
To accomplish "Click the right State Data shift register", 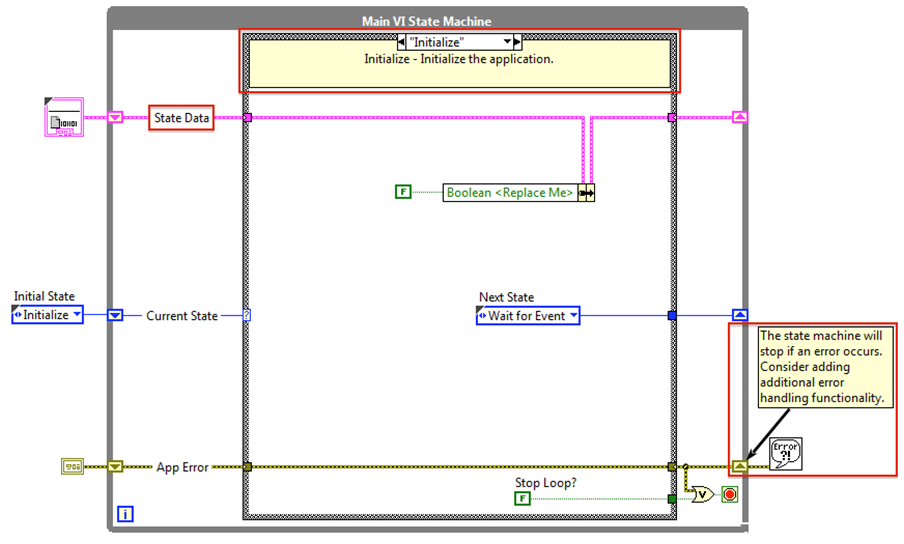I will click(x=739, y=117).
